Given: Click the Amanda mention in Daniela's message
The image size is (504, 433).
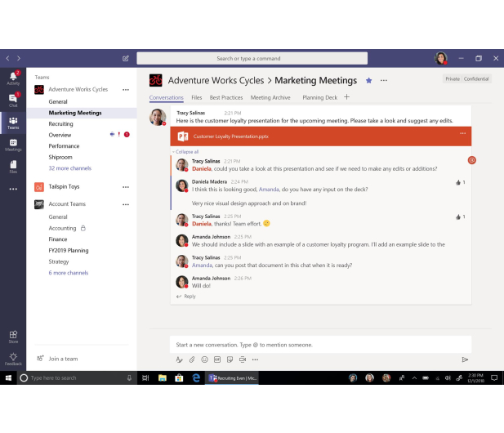Looking at the screenshot, I should coord(269,190).
